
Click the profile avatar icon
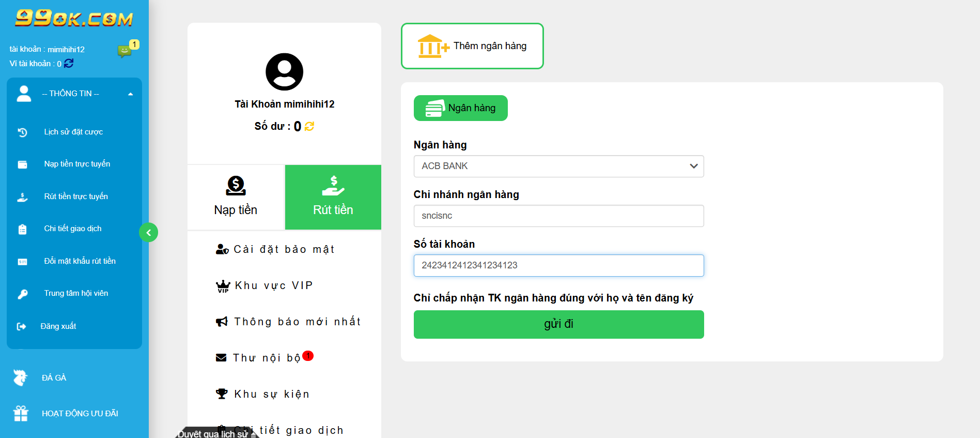coord(284,71)
